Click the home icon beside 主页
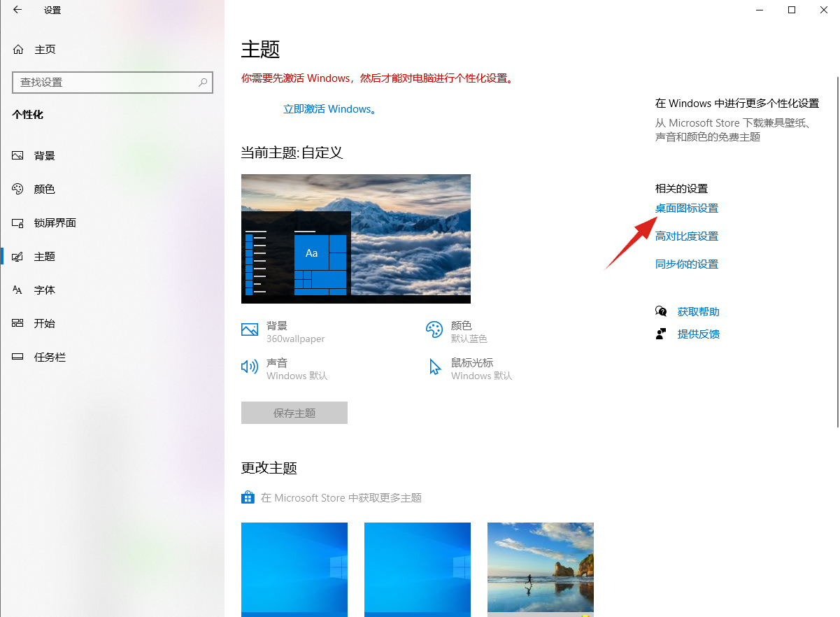 pos(18,50)
